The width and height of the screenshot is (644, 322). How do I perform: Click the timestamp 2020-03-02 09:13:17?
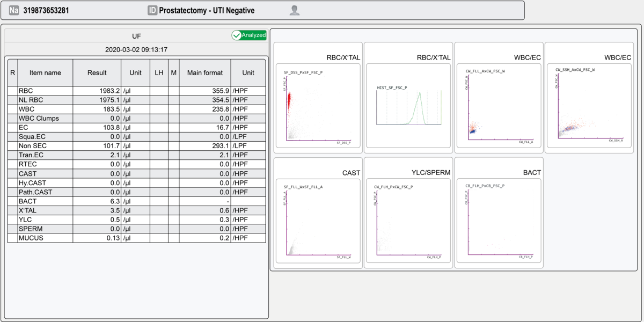(x=136, y=49)
